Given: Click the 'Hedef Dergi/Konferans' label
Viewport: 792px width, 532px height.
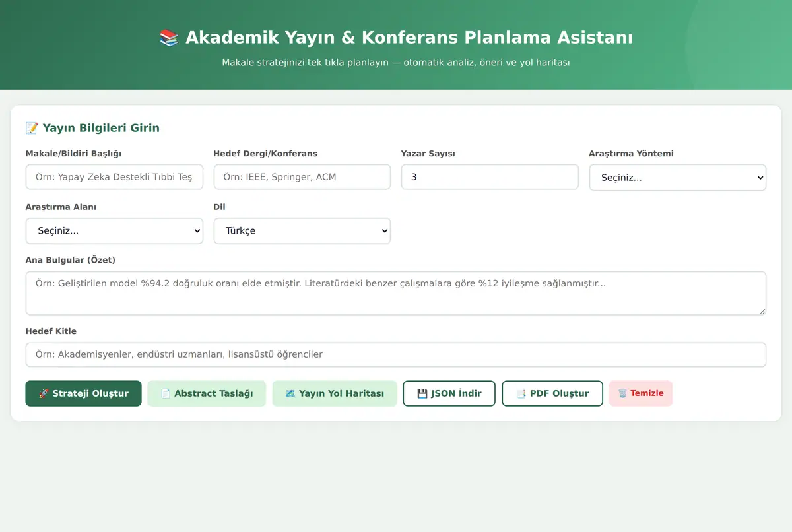Looking at the screenshot, I should tap(265, 154).
